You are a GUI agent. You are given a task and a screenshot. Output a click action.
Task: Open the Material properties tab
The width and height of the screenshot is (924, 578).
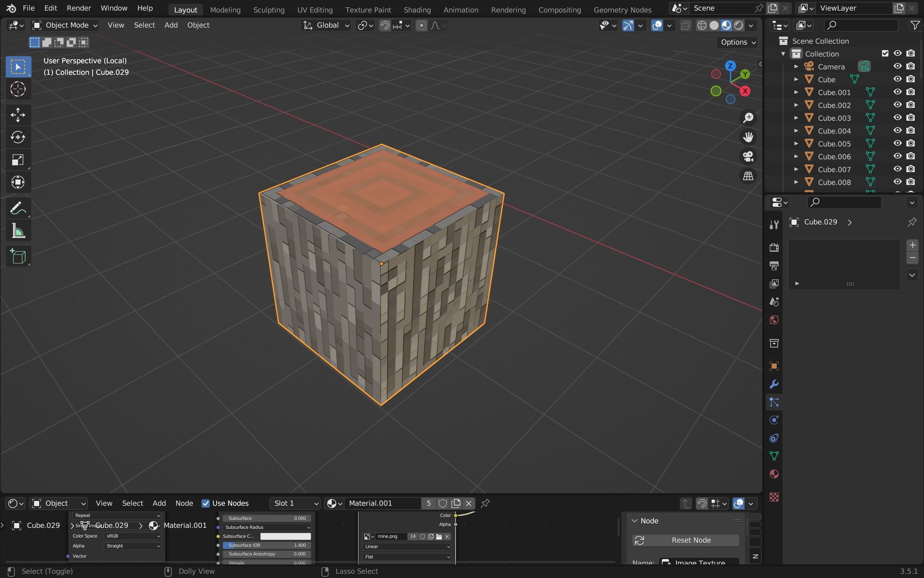774,474
